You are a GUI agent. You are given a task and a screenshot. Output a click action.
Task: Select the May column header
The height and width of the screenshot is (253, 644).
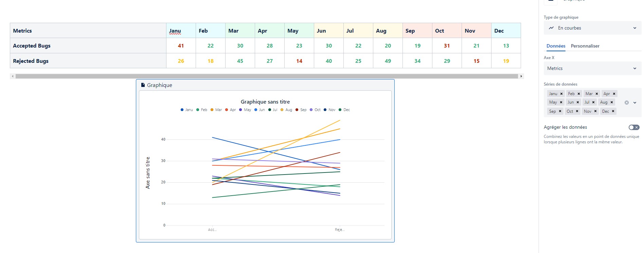299,31
